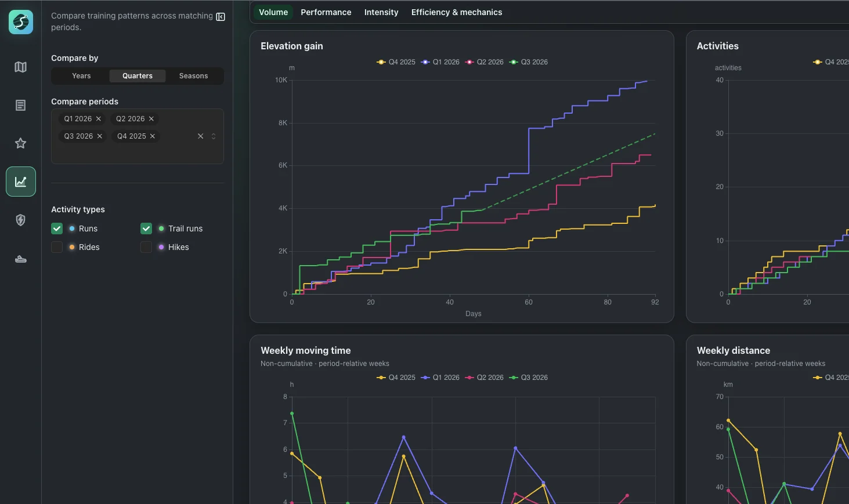The height and width of the screenshot is (504, 849).
Task: Remove the Q2 2026 period chip
Action: click(x=151, y=119)
